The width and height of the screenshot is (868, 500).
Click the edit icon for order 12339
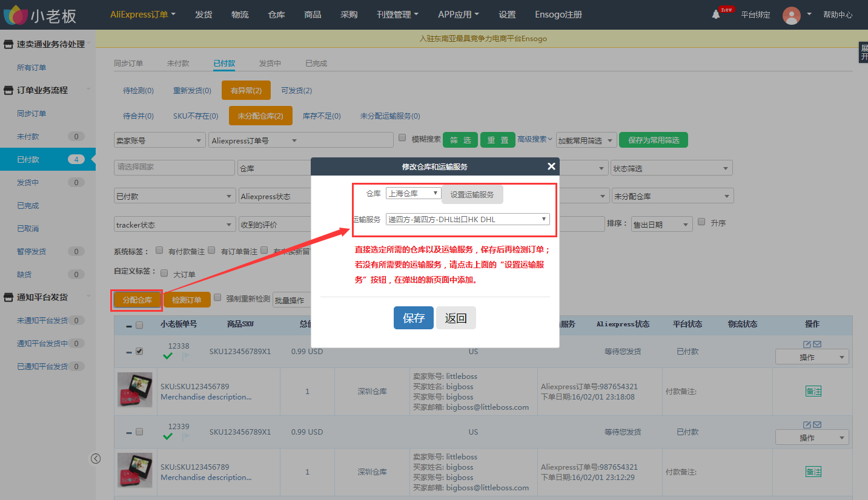[807, 425]
